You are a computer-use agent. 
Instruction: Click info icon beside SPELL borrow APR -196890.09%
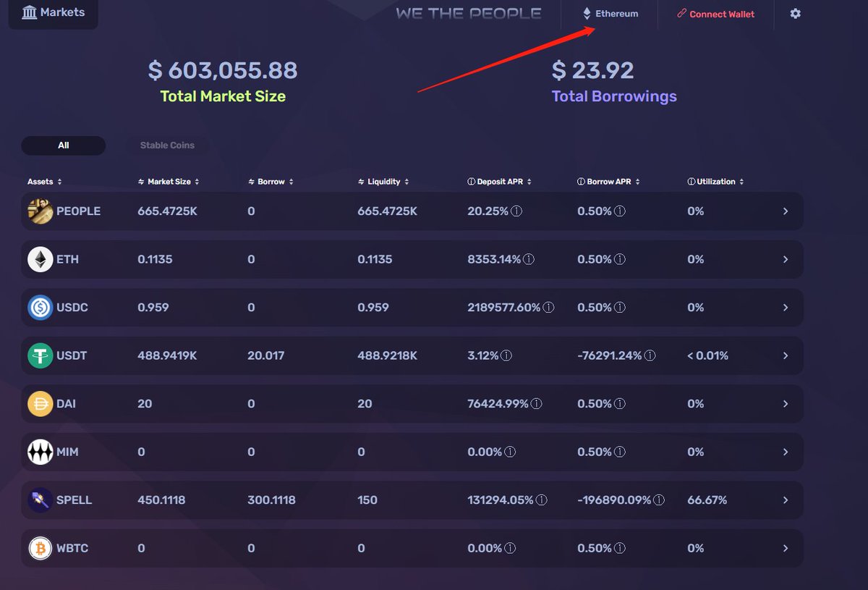click(x=658, y=500)
